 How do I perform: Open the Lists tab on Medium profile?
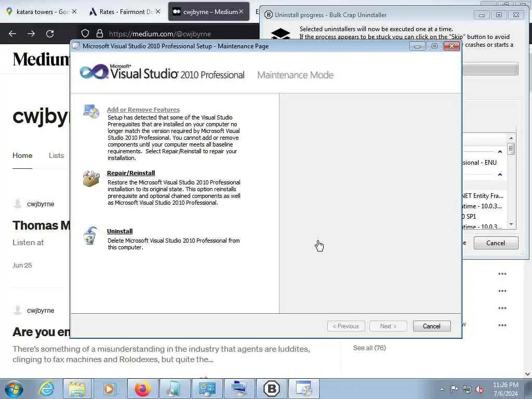(x=56, y=156)
